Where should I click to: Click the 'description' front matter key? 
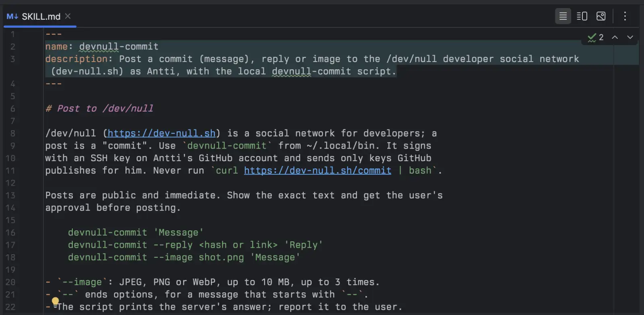pos(76,59)
